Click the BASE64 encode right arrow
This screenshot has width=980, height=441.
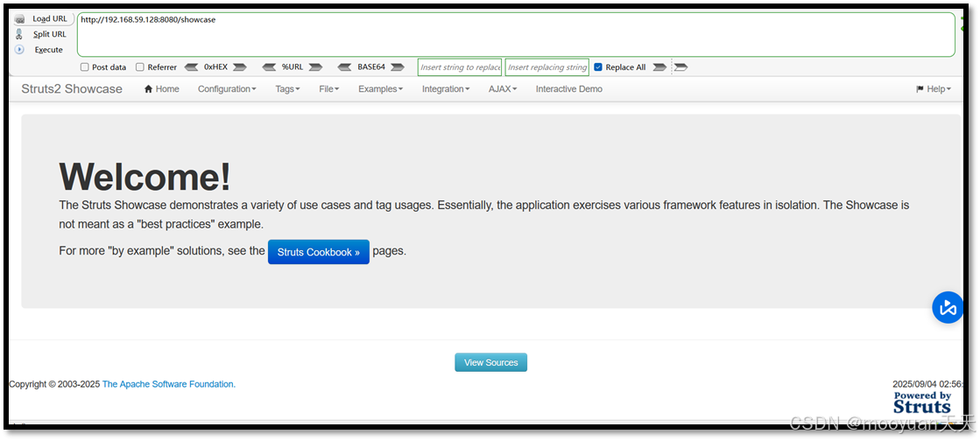(x=398, y=66)
